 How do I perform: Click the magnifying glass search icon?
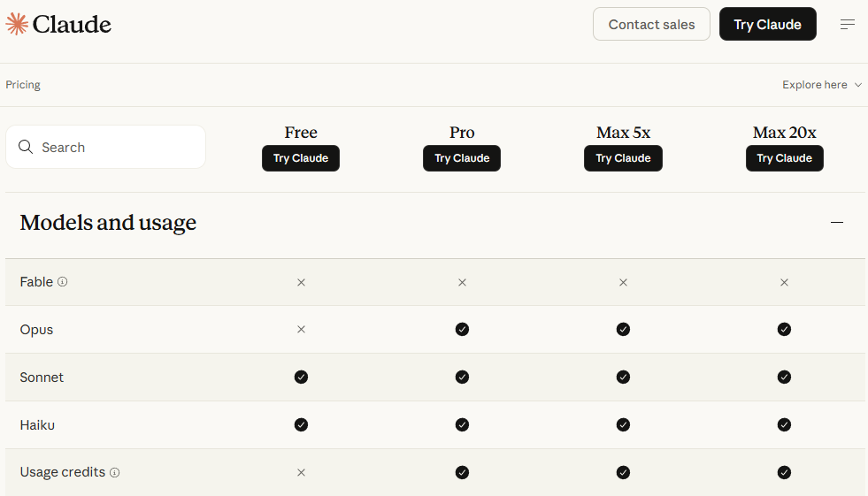click(26, 147)
